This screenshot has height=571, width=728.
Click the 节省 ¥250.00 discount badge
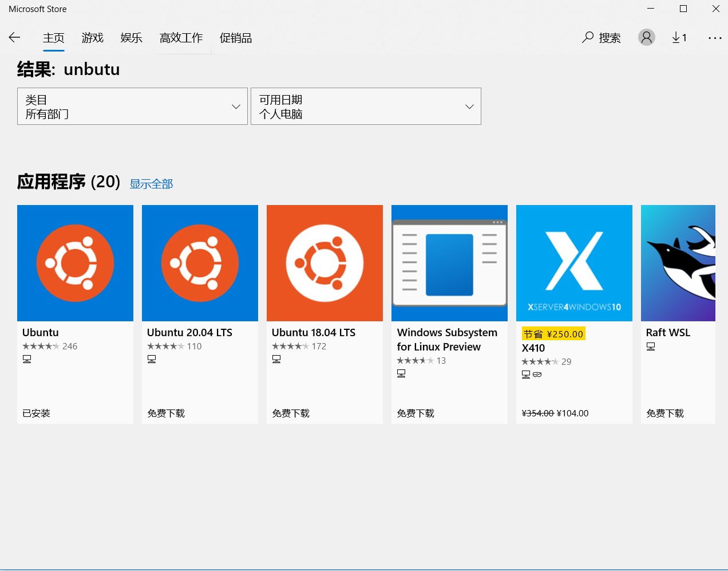(553, 334)
